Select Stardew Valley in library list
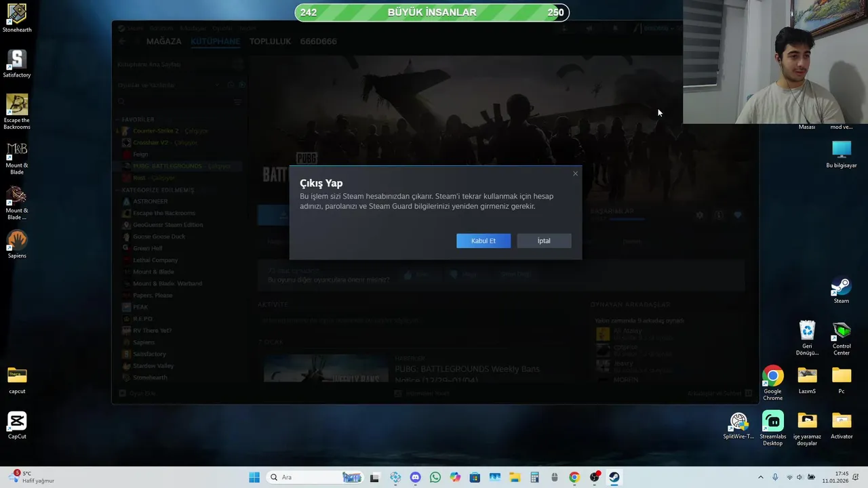 (x=153, y=365)
